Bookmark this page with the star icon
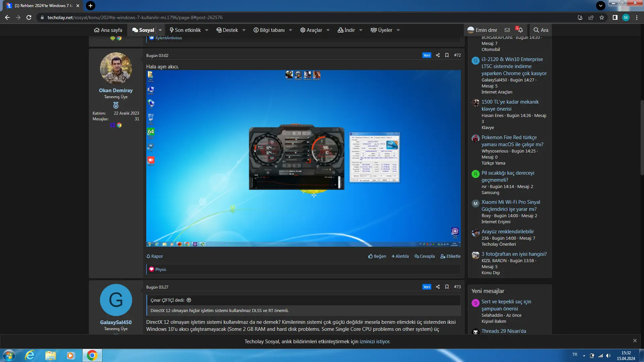The height and width of the screenshot is (362, 644). [602, 17]
